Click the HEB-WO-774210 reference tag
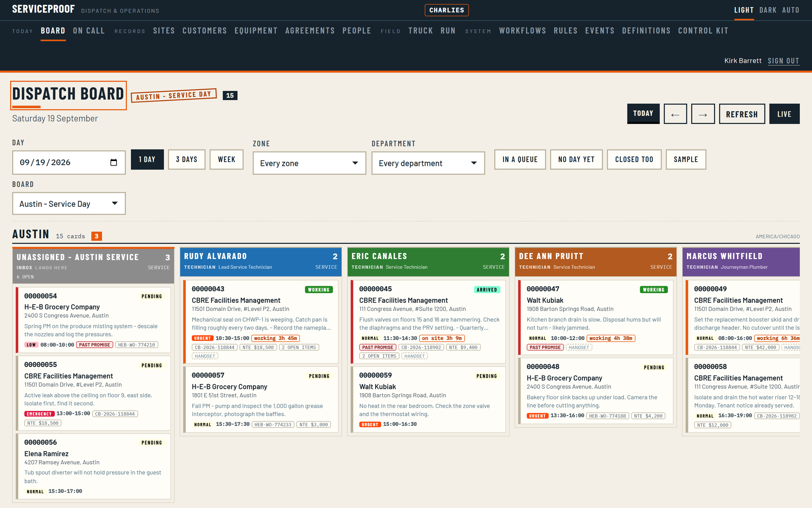This screenshot has height=508, width=812. 137,345
